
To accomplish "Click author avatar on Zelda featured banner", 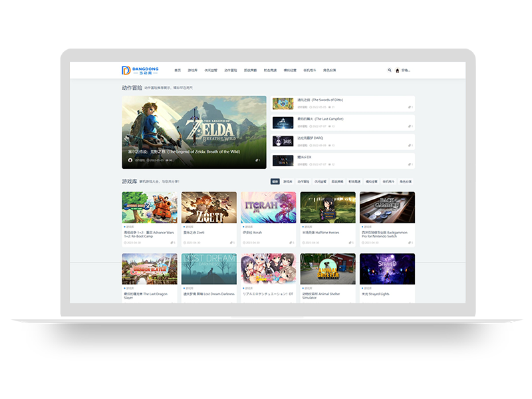I will (130, 160).
